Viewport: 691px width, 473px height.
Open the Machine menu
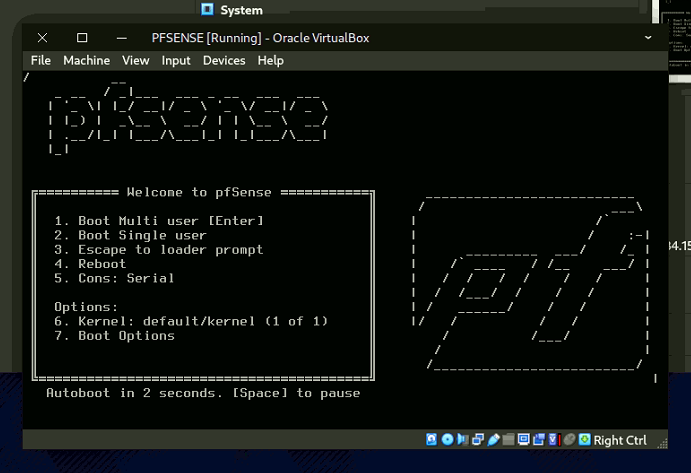(x=86, y=60)
